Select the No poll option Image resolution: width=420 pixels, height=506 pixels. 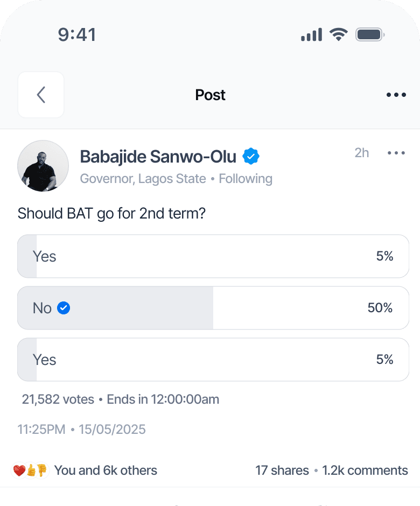click(213, 308)
